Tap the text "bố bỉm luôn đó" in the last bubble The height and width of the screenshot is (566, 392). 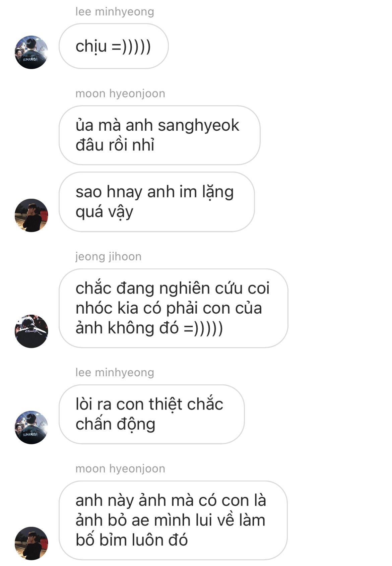tap(132, 540)
